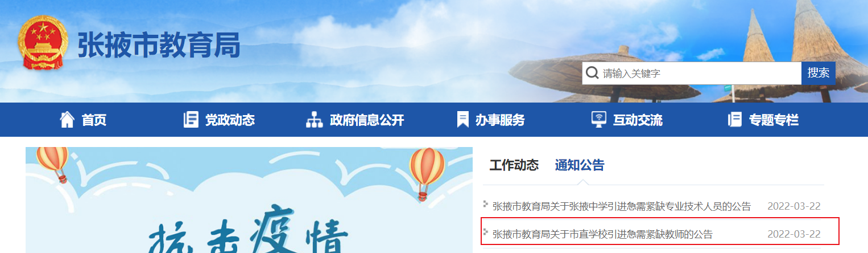
Task: Open the 党政动态 menu item
Action: pyautogui.click(x=230, y=120)
